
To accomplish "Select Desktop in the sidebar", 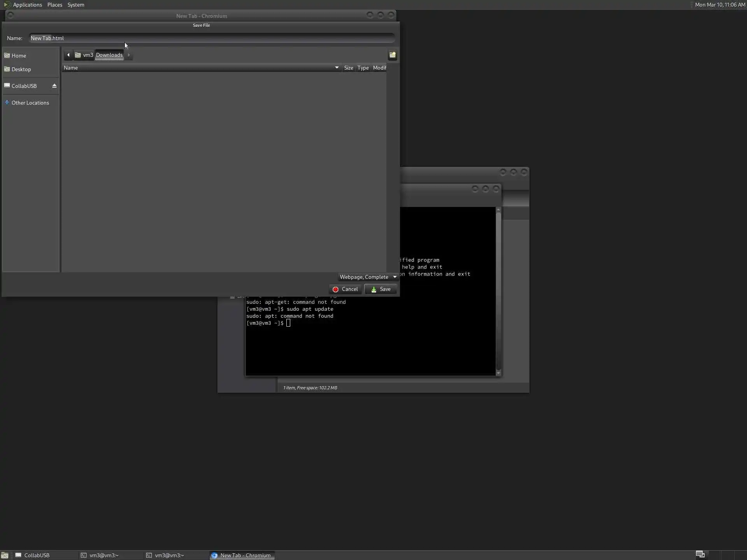I will [21, 69].
